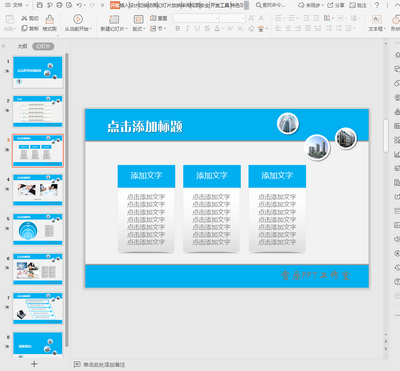
Task: Switch to the 开始 ribbon tab
Action: click(115, 5)
